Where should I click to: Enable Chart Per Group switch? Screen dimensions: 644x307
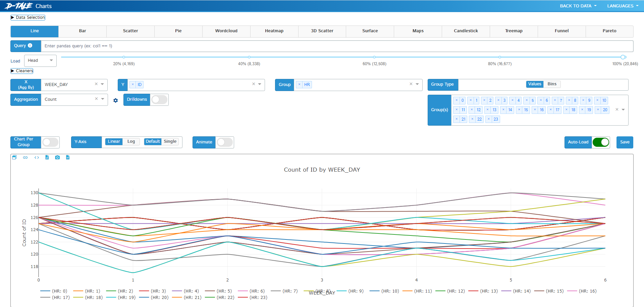pos(50,142)
